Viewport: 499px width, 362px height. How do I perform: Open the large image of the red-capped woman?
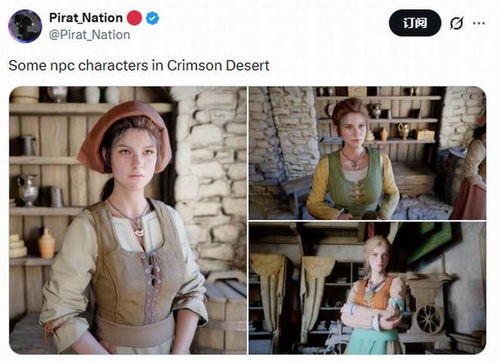tap(128, 220)
